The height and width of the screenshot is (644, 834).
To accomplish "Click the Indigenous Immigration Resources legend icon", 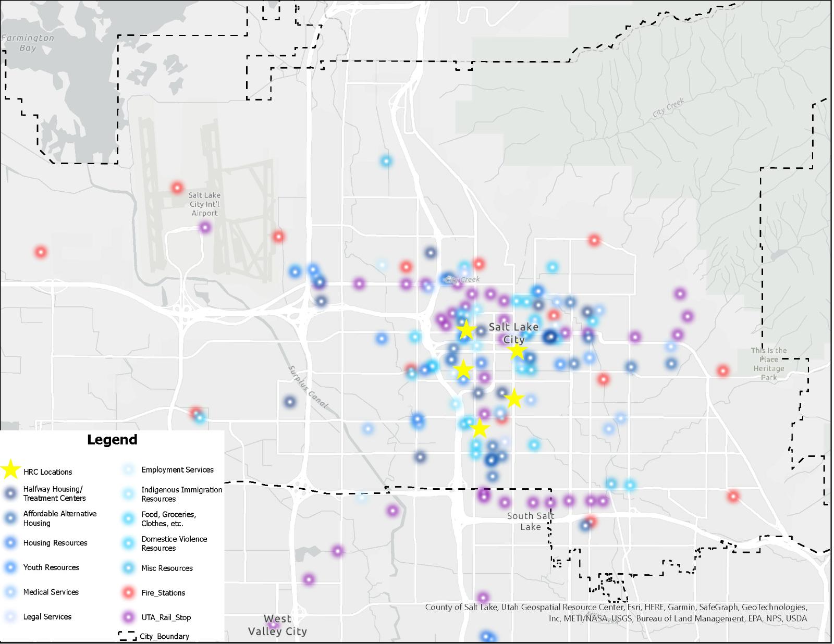I will (x=128, y=494).
